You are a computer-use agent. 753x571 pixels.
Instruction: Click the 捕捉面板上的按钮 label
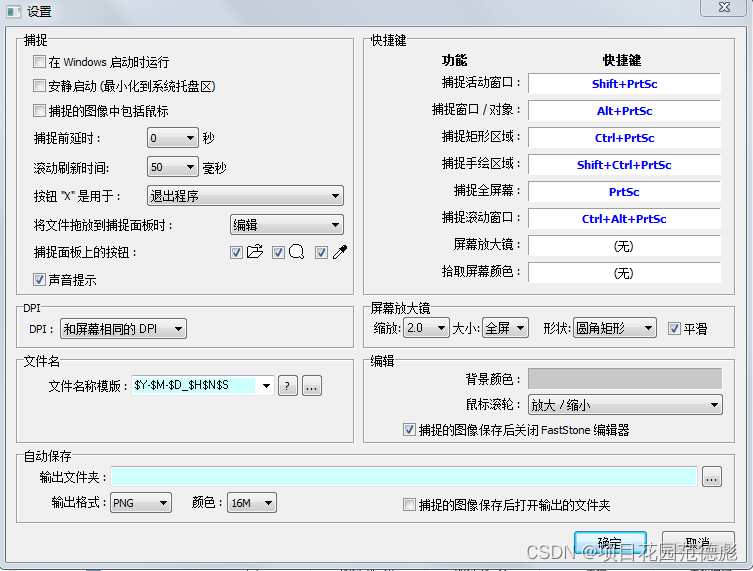[85, 252]
